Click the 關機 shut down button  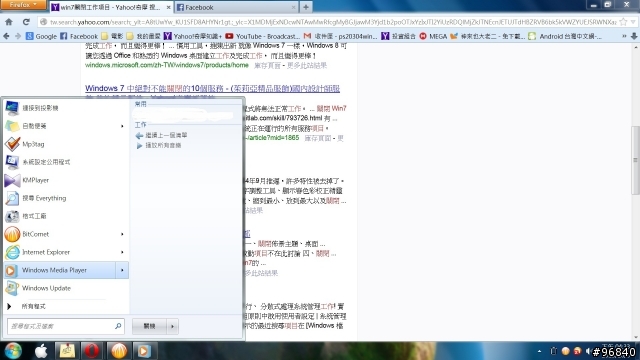[149, 326]
